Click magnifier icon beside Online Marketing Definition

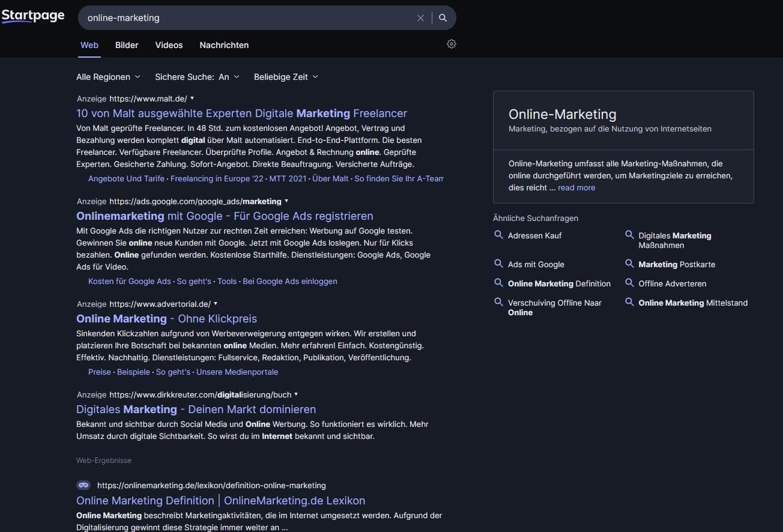[x=498, y=283]
